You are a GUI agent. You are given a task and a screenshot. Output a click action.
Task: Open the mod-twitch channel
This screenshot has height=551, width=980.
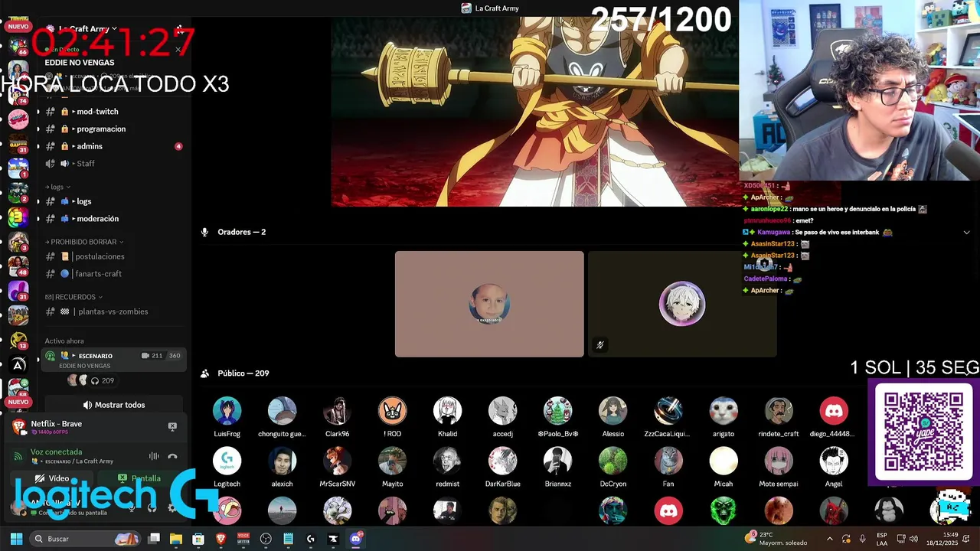(113, 112)
